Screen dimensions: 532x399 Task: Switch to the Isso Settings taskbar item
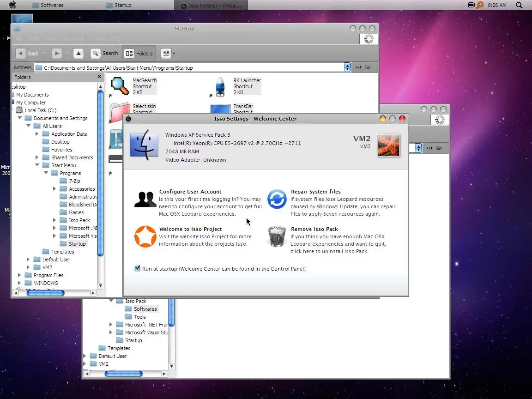(211, 6)
